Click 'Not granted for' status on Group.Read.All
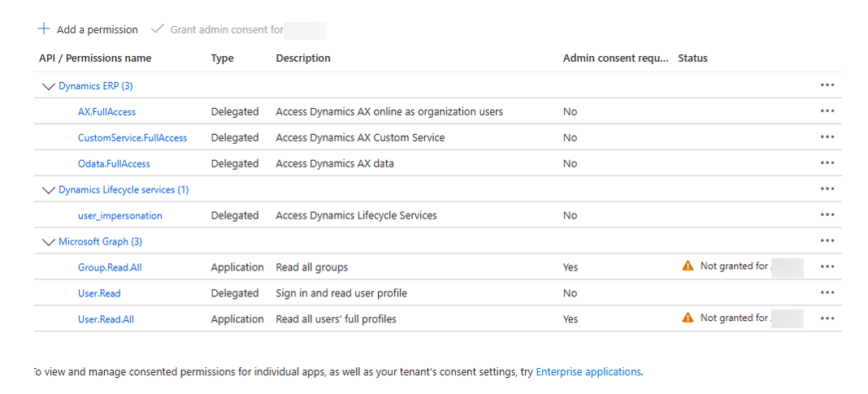 pos(734,266)
